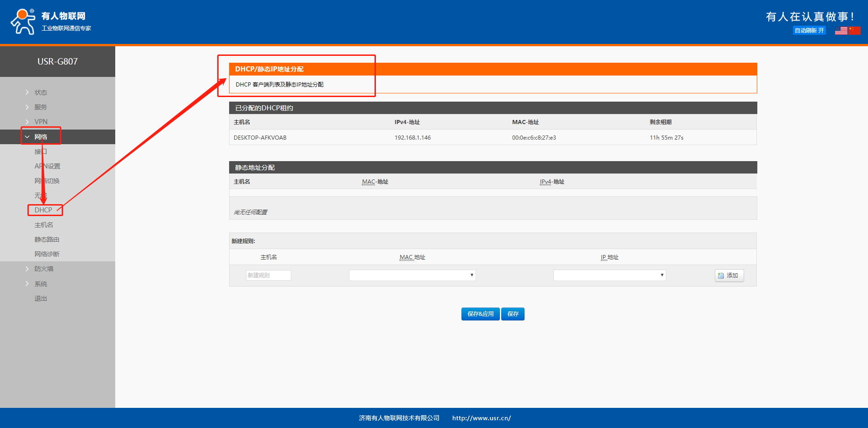Open the IP address dropdown
This screenshot has width=868, height=428.
coord(609,275)
